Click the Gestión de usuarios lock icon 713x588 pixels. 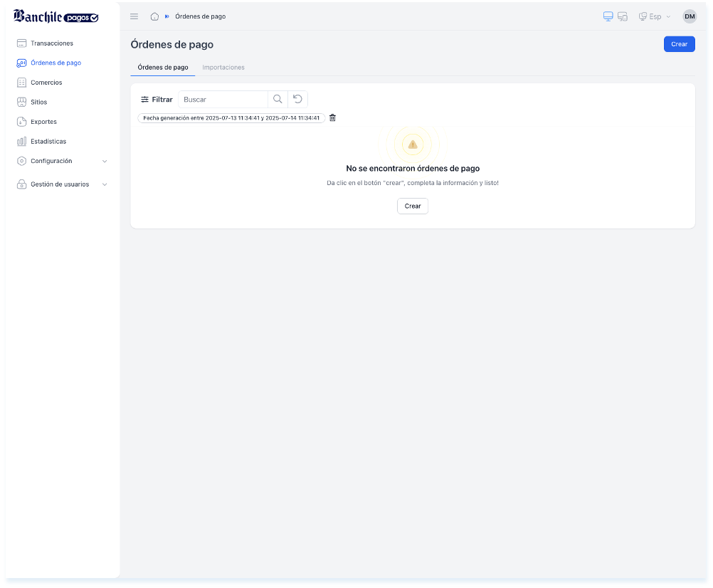pos(21,184)
